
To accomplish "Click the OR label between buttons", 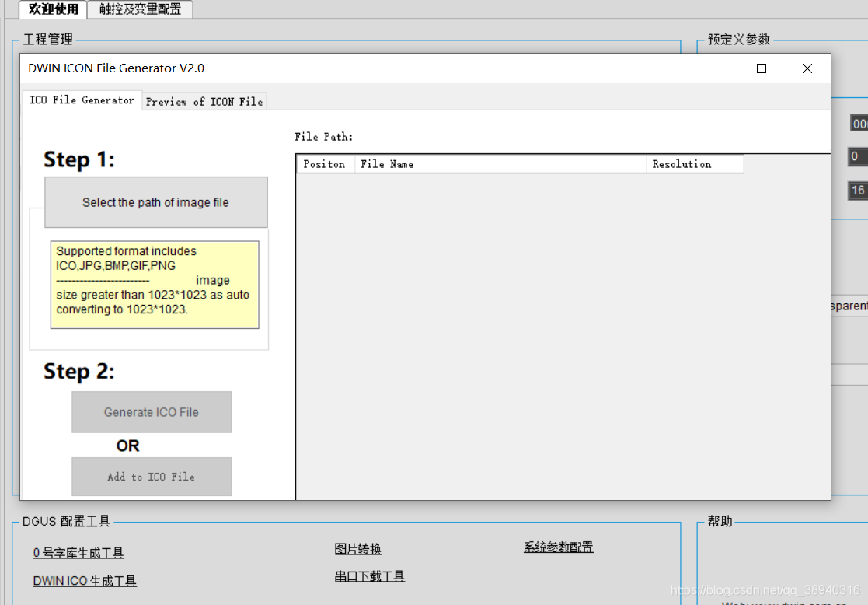I will pos(128,446).
